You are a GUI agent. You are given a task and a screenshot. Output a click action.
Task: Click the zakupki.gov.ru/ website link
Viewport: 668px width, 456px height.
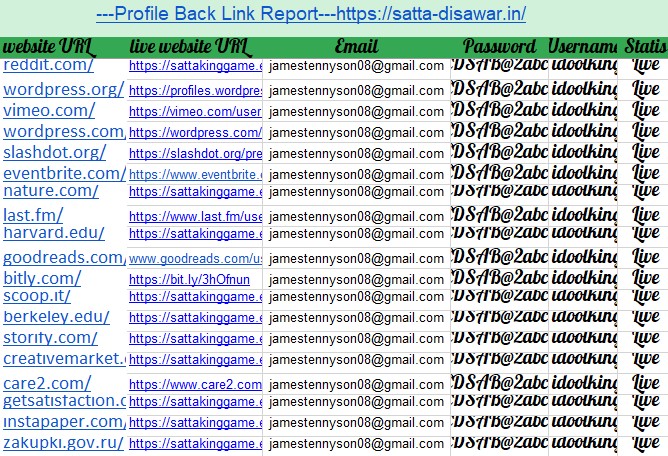(x=63, y=443)
